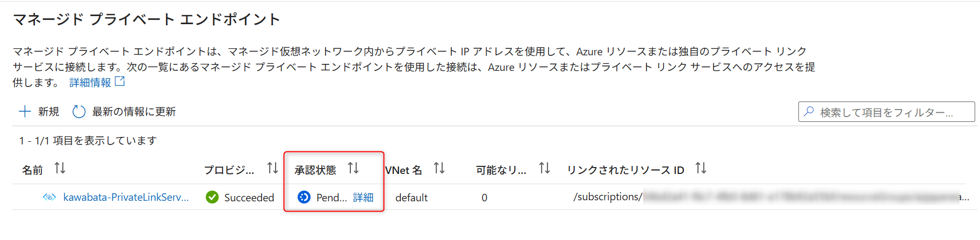Image resolution: width=980 pixels, height=240 pixels.
Task: Click the search magnifier icon in the filter box
Action: tap(809, 112)
